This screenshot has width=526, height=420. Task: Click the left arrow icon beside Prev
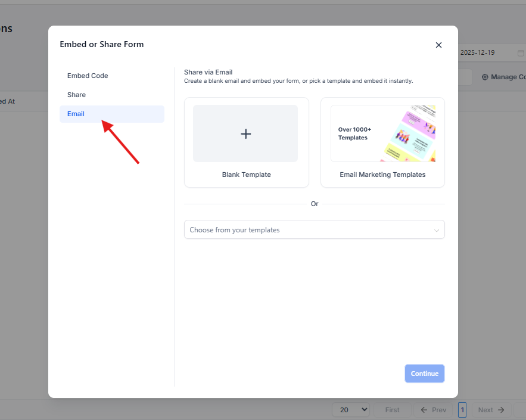pyautogui.click(x=424, y=410)
